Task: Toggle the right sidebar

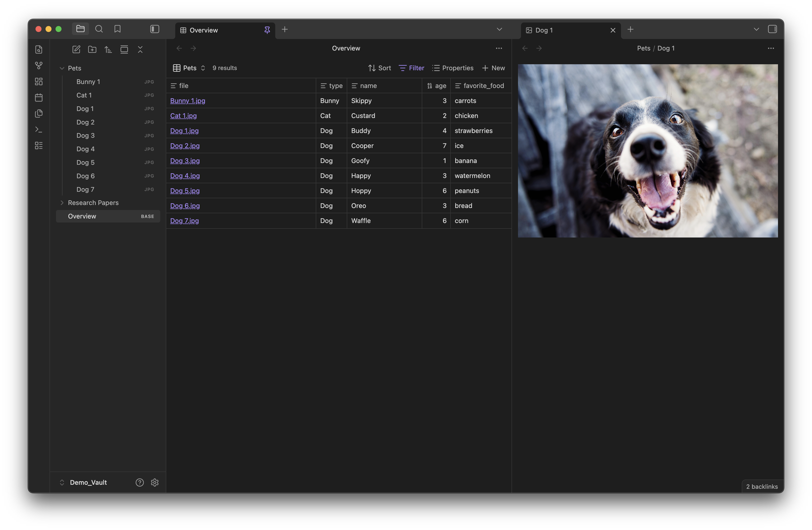Action: click(772, 29)
